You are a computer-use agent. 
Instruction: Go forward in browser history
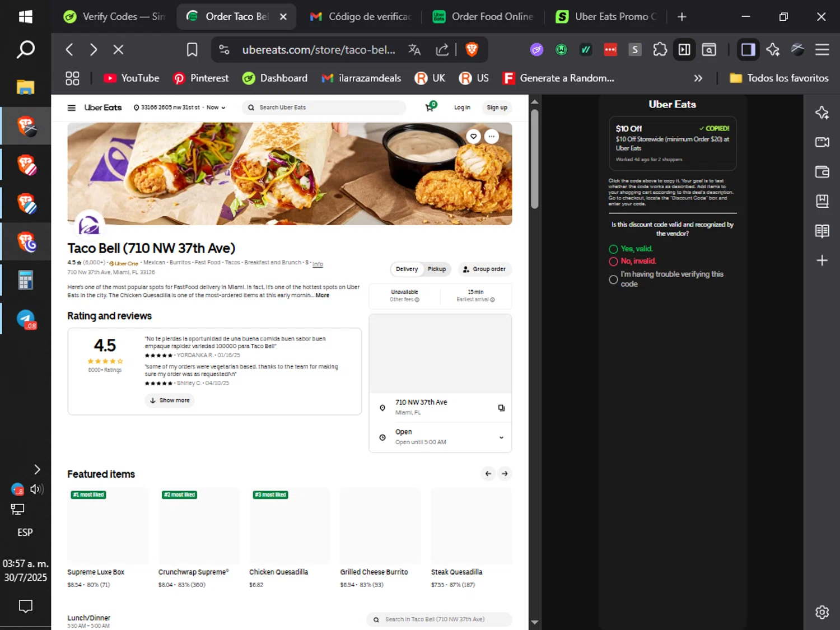(94, 50)
